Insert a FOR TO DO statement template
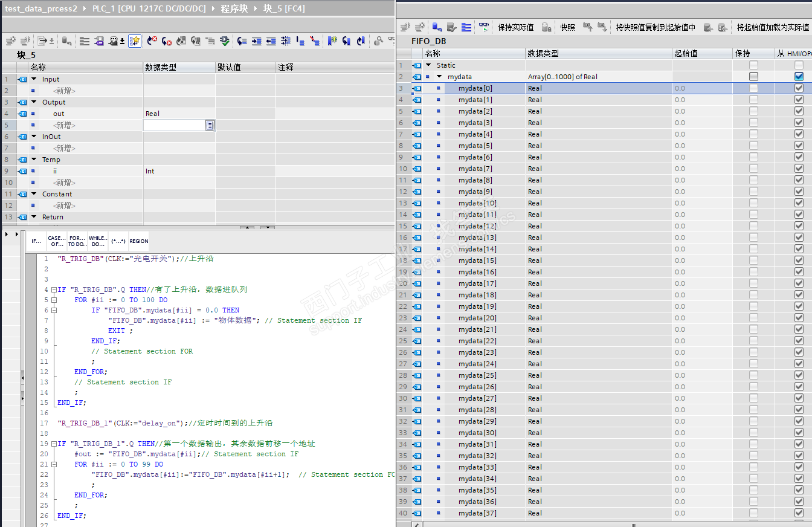The width and height of the screenshot is (812, 527). tap(77, 241)
